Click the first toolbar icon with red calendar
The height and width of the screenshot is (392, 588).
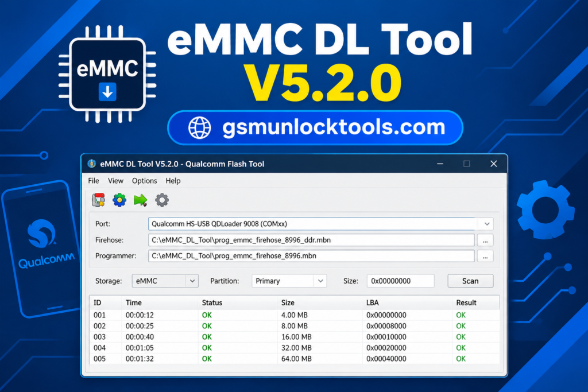[99, 200]
